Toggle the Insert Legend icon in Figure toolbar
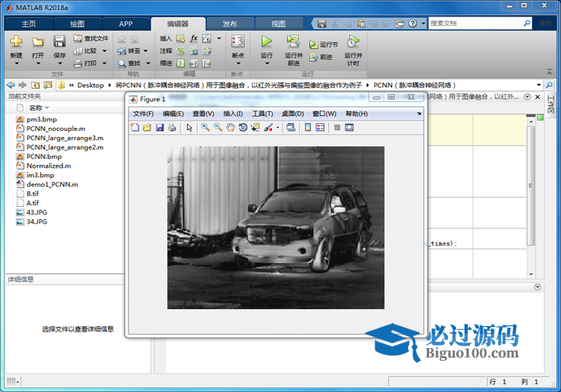Screen dimensions: 561x392 320,128
